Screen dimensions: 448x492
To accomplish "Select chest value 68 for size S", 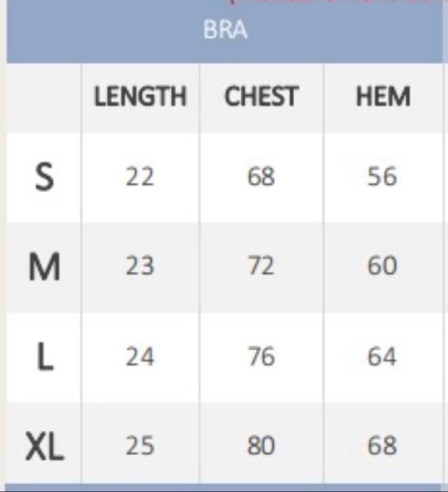I will [x=260, y=177].
